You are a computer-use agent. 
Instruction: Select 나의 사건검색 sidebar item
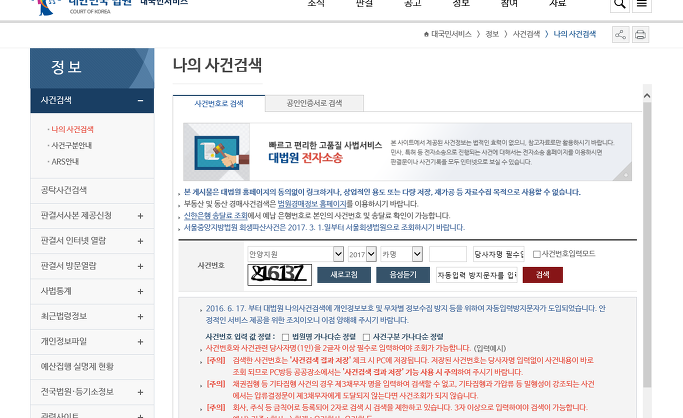click(x=72, y=129)
